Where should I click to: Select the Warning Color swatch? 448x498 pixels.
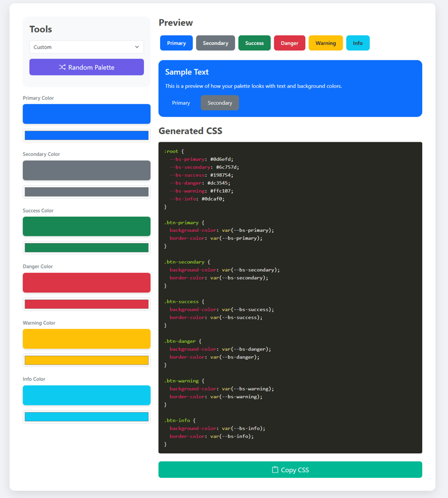86,338
